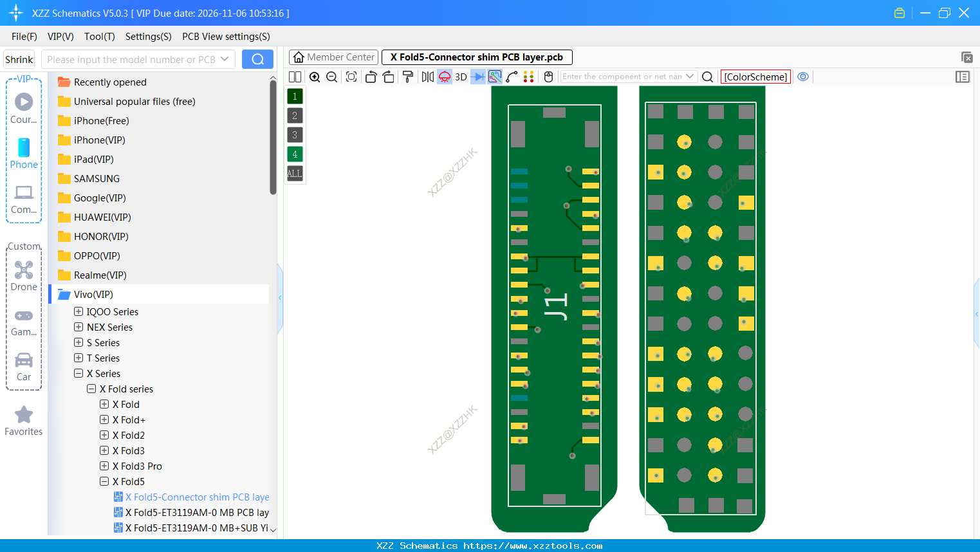Expand the IQOO Series tree node
The width and height of the screenshot is (980, 552).
tap(77, 311)
